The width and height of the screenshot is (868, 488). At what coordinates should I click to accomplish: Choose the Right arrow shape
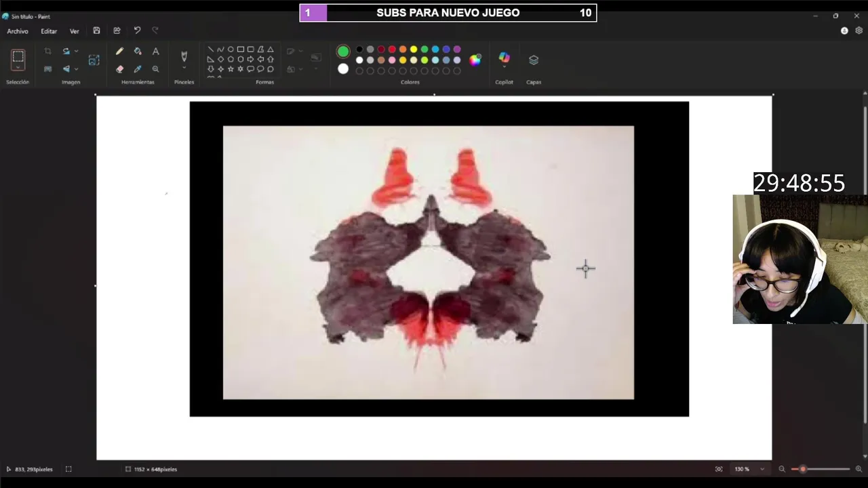point(250,59)
